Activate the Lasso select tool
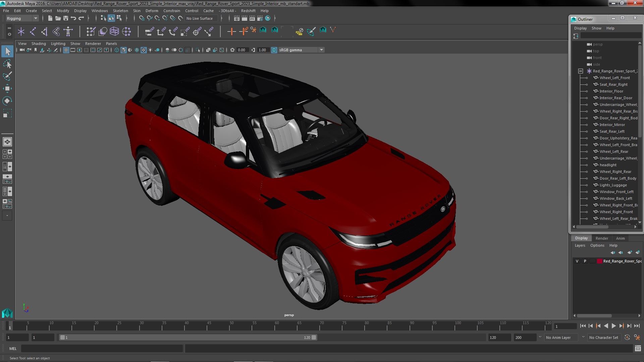Screen dimensions: 644x362 click(7, 64)
